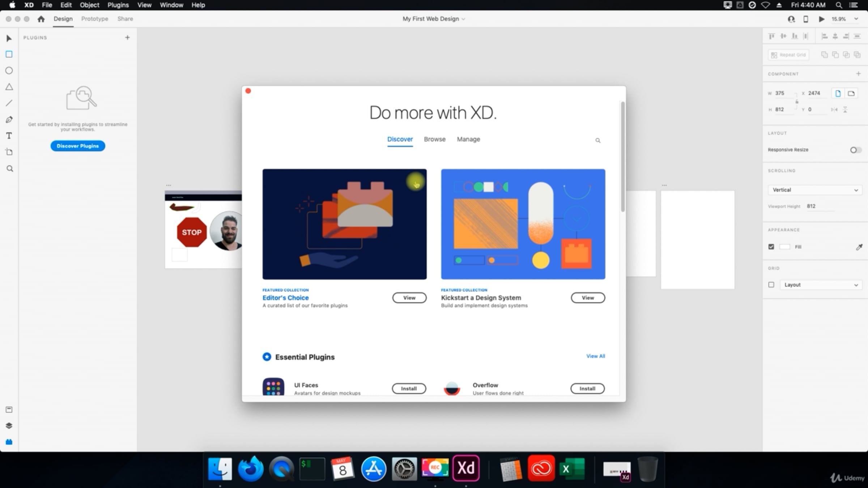
Task: Open Creative Cloud in the Dock
Action: pos(541,468)
